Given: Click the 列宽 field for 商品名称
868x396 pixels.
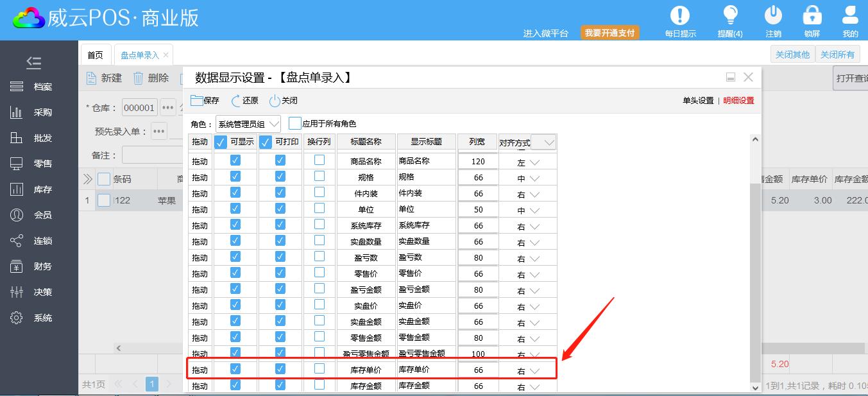Looking at the screenshot, I should pos(477,162).
